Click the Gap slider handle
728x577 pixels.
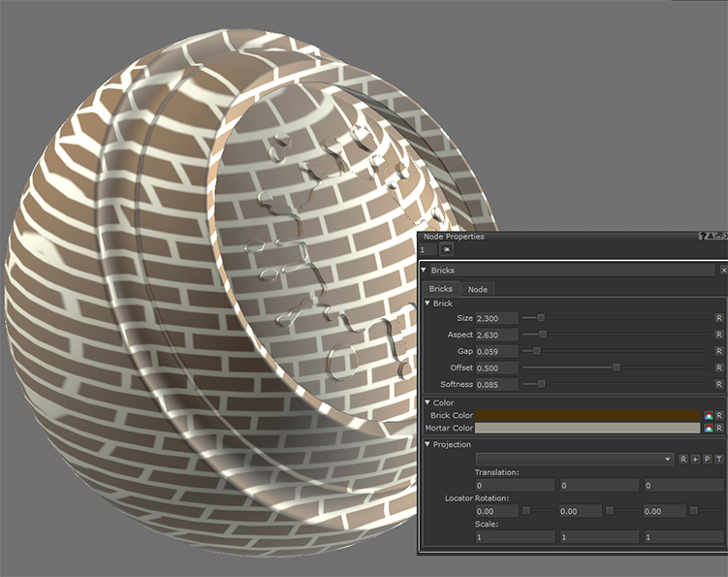pyautogui.click(x=536, y=351)
